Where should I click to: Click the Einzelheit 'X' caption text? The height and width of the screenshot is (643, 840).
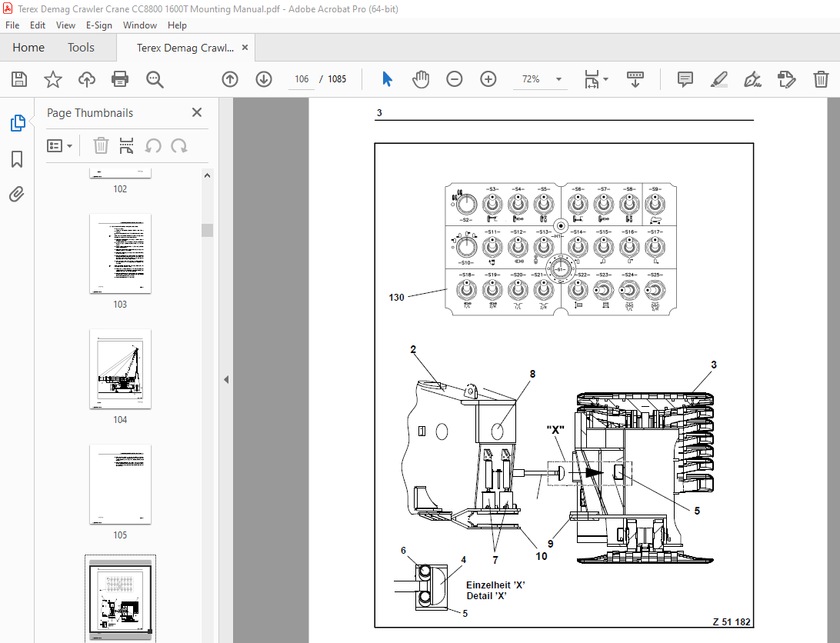point(495,585)
